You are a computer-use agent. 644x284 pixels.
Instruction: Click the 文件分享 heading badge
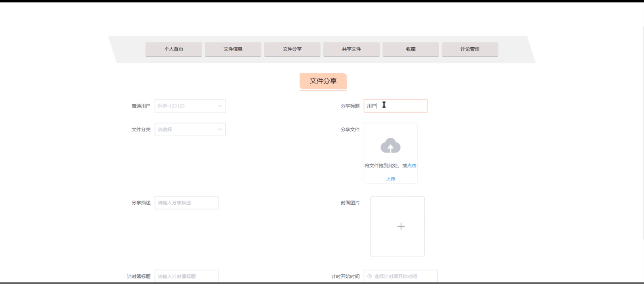coord(323,81)
